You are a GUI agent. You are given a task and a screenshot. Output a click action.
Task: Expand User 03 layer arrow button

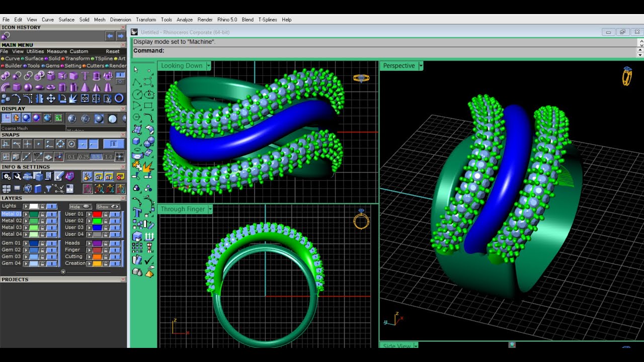[89, 227]
